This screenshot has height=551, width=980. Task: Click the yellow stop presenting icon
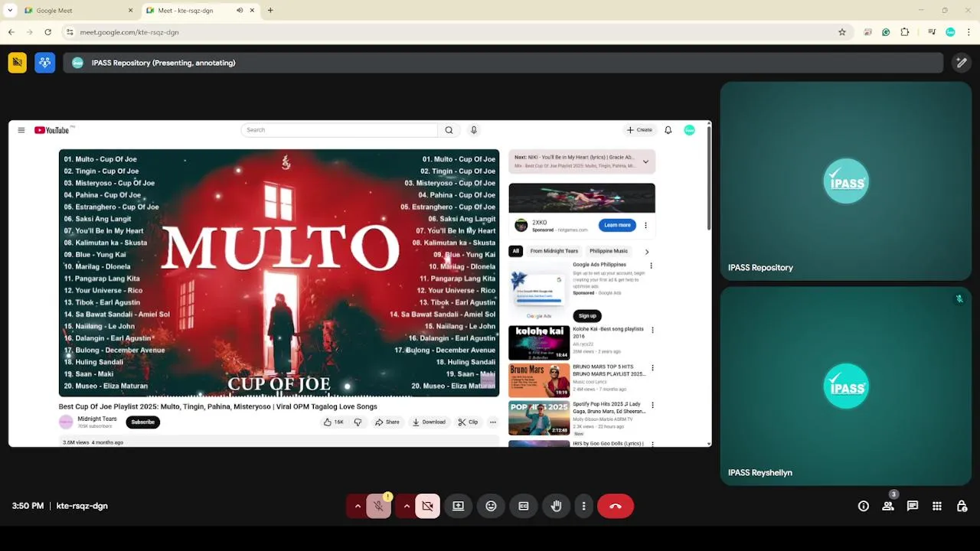[18, 63]
